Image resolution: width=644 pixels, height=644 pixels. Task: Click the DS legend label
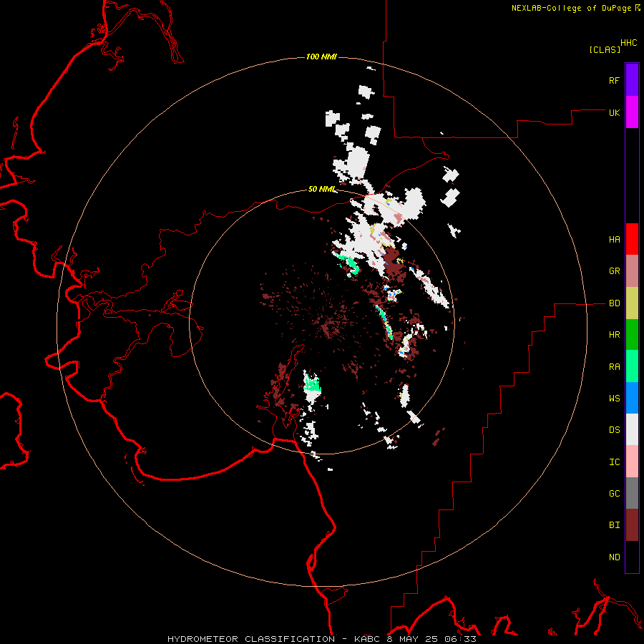[615, 430]
